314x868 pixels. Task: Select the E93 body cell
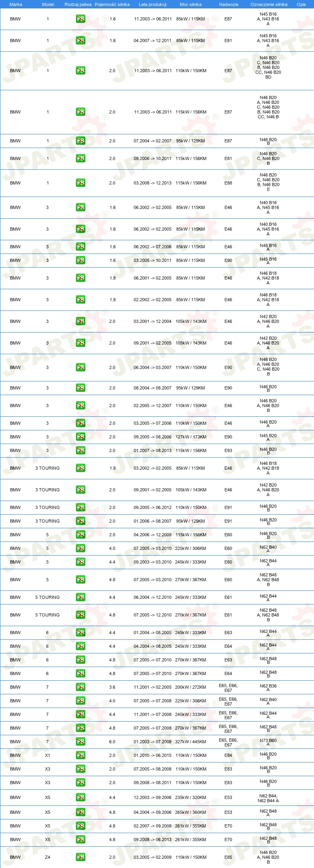228,450
